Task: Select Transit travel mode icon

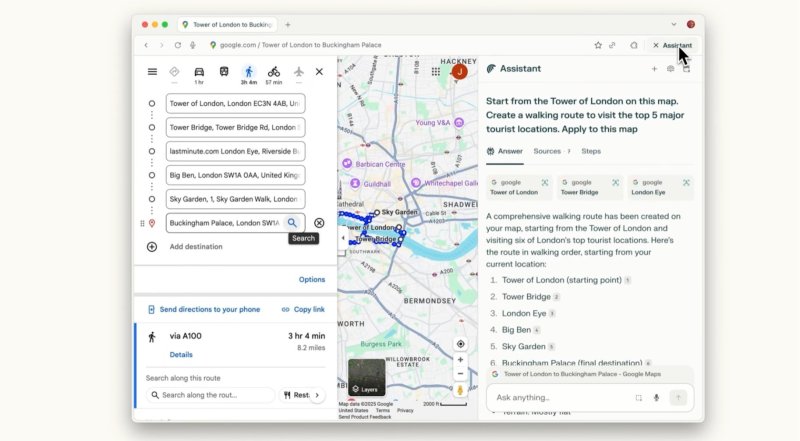Action: pos(224,72)
